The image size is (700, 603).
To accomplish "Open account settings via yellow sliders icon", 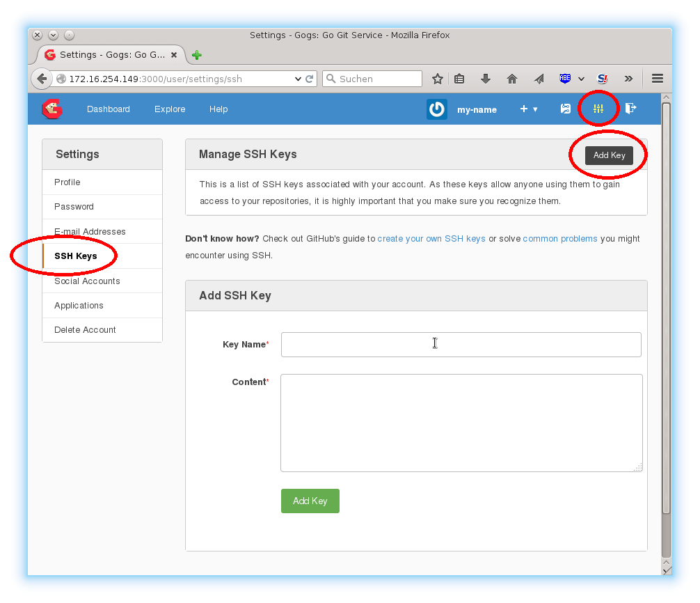I will (x=598, y=109).
